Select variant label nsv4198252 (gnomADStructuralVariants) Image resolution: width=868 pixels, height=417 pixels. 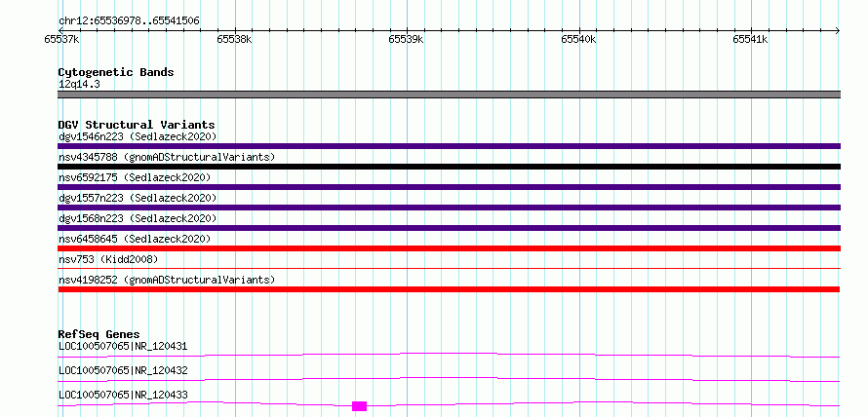pos(166,280)
